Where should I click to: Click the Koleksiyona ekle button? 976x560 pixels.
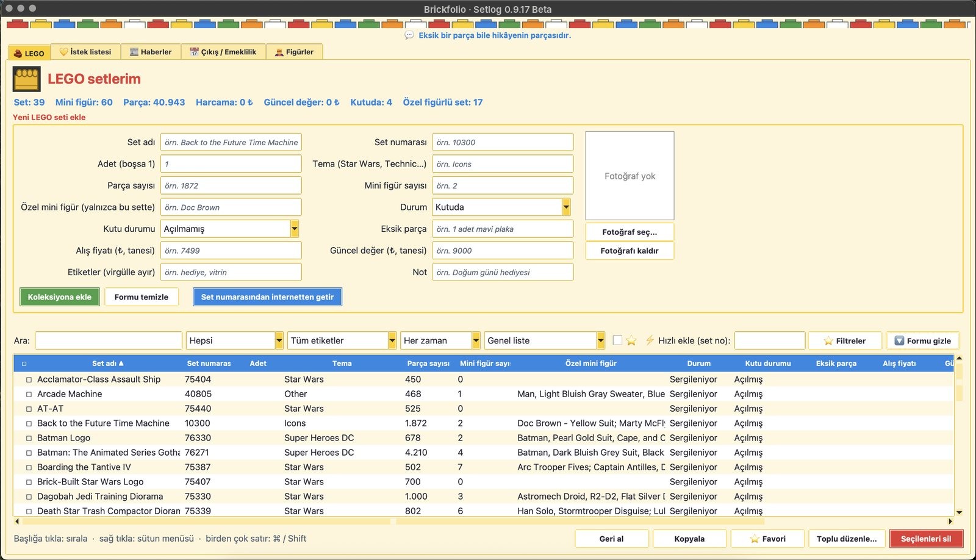pos(59,297)
